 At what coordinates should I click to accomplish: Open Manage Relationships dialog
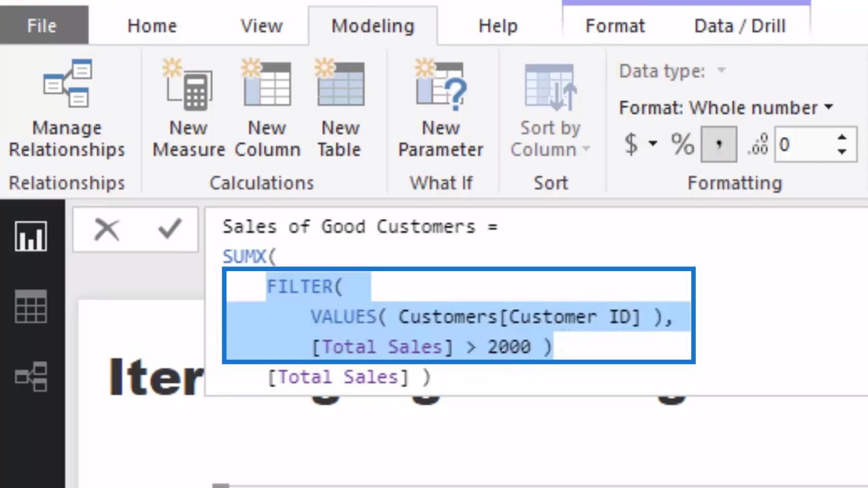67,107
